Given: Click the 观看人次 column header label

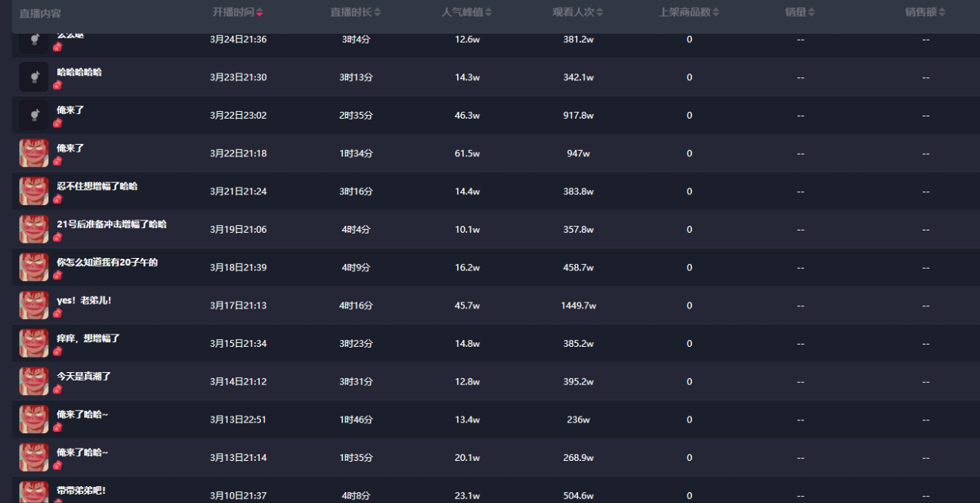Looking at the screenshot, I should (573, 12).
